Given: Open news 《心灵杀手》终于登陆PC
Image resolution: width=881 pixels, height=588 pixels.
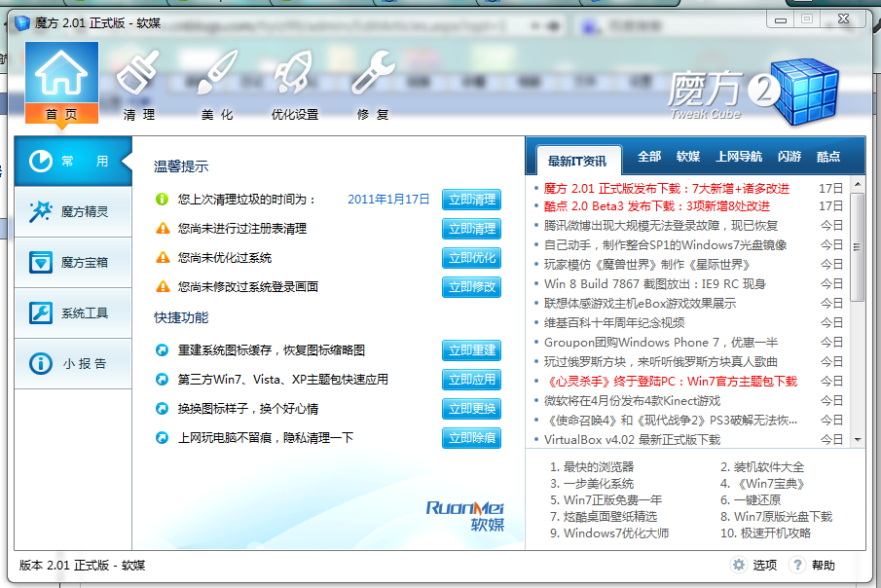Looking at the screenshot, I should 672,382.
